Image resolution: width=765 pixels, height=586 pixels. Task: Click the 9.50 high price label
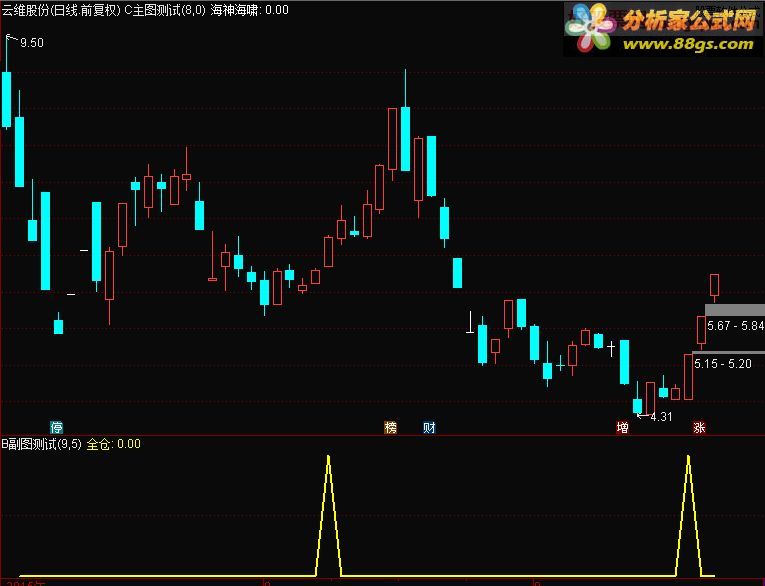[32, 43]
